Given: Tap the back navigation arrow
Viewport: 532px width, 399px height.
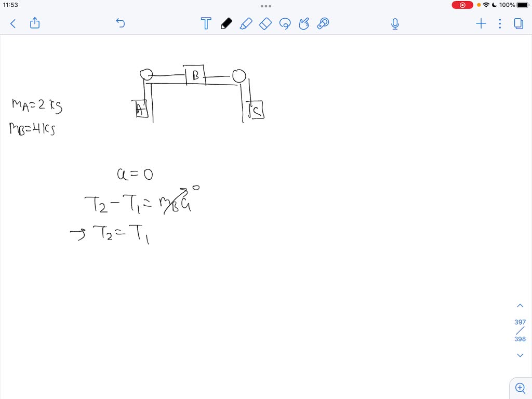Looking at the screenshot, I should coord(12,23).
